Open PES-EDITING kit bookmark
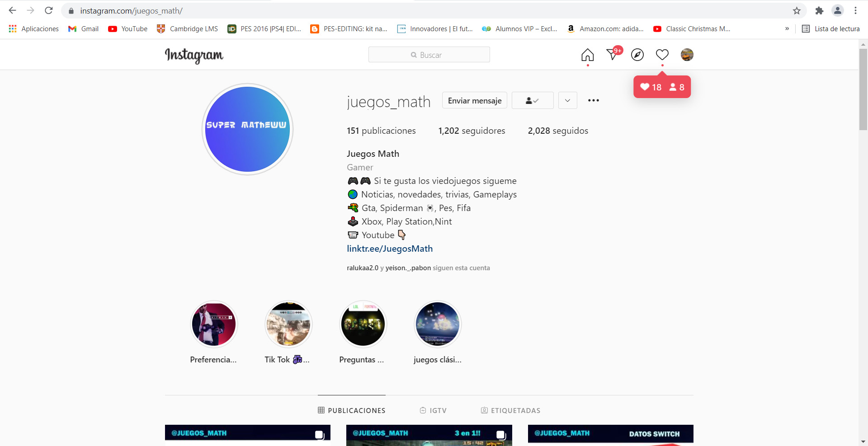This screenshot has width=868, height=446. [349, 29]
